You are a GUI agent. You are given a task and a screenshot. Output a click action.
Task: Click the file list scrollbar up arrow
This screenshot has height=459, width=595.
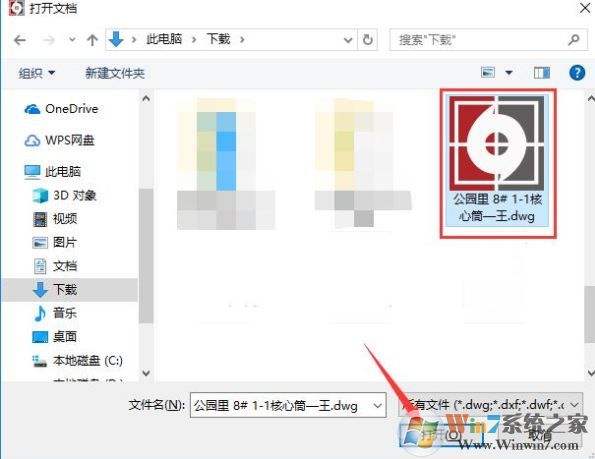click(590, 98)
